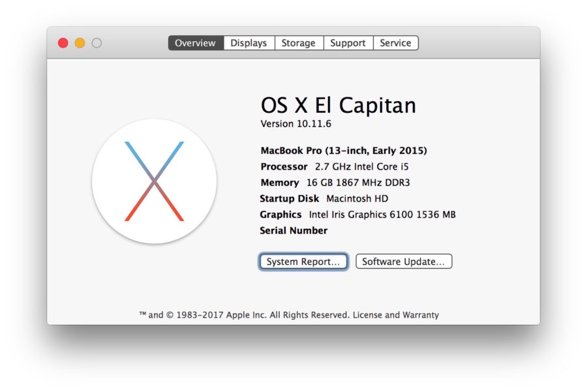
Task: Click the Graphics label
Action: click(280, 215)
